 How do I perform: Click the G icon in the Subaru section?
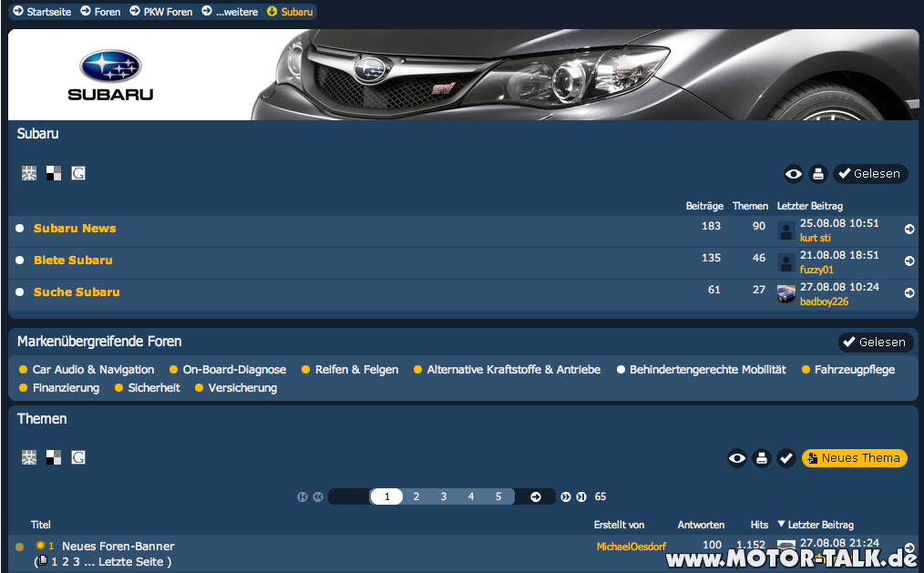pyautogui.click(x=78, y=173)
